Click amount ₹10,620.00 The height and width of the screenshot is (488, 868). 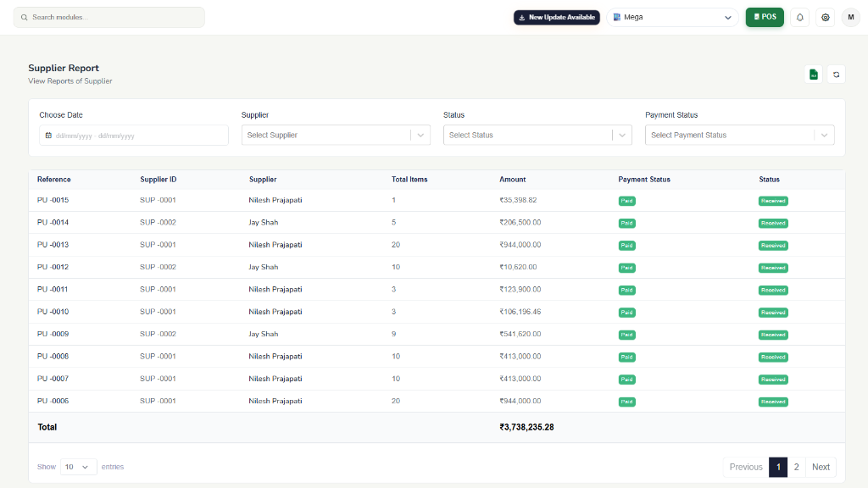click(518, 267)
